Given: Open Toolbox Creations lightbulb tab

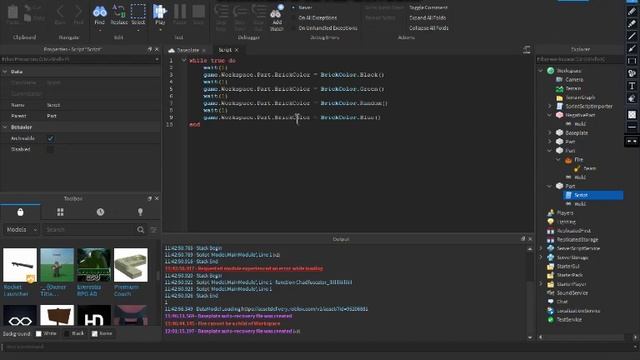Looking at the screenshot, I should (140, 212).
